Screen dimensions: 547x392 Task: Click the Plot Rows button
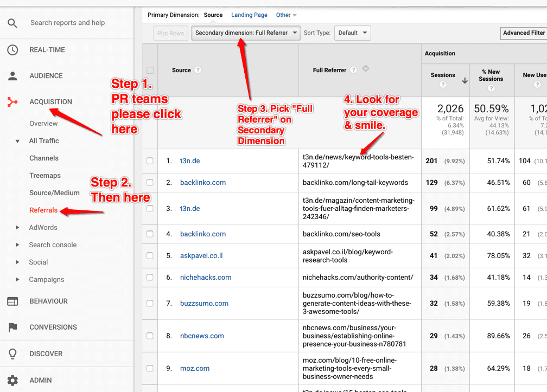tap(170, 33)
